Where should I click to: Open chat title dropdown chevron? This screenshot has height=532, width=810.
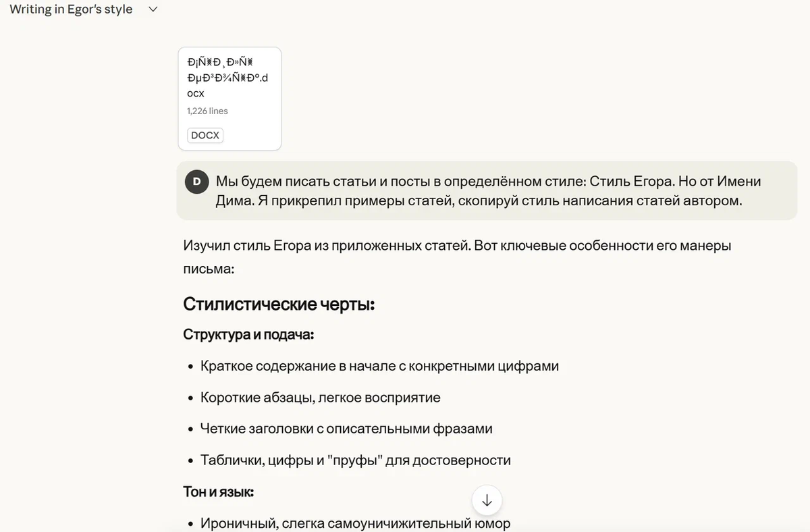click(153, 9)
